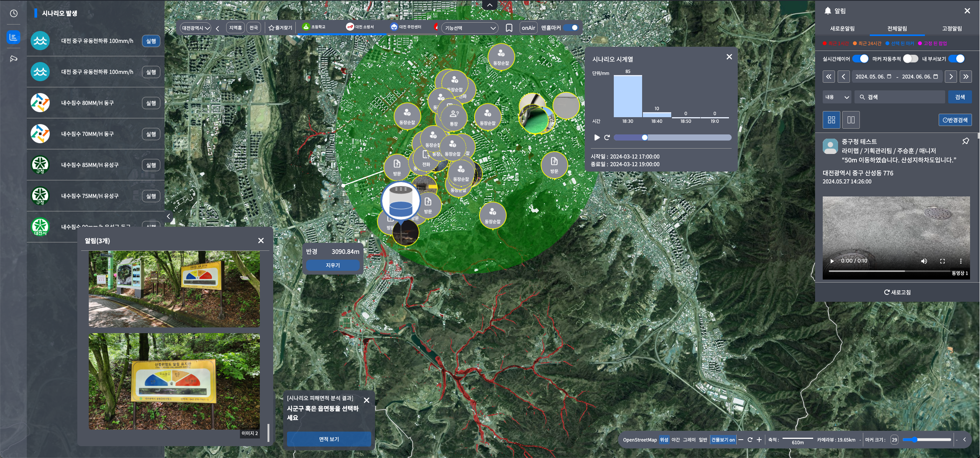Open the bookmark icon in map toolbar
Viewport: 980px width, 458px height.
(509, 28)
